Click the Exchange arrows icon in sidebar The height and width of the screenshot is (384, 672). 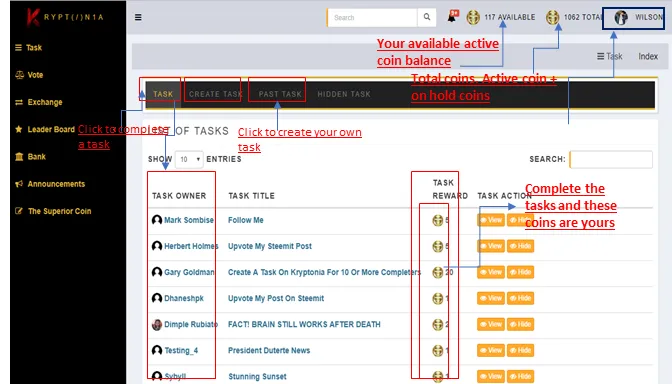(19, 102)
